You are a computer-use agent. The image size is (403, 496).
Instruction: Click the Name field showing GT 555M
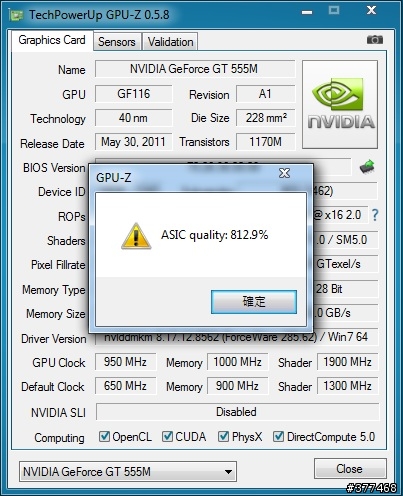coord(195,69)
